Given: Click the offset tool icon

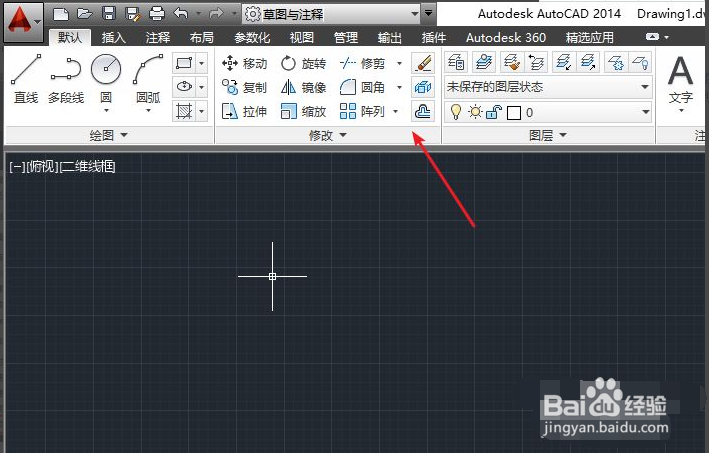Looking at the screenshot, I should click(x=423, y=111).
